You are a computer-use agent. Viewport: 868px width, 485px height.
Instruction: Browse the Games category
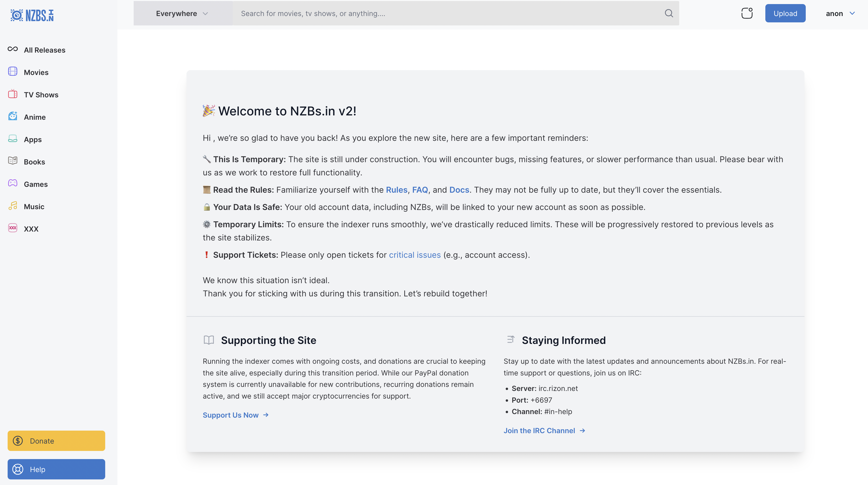[36, 184]
